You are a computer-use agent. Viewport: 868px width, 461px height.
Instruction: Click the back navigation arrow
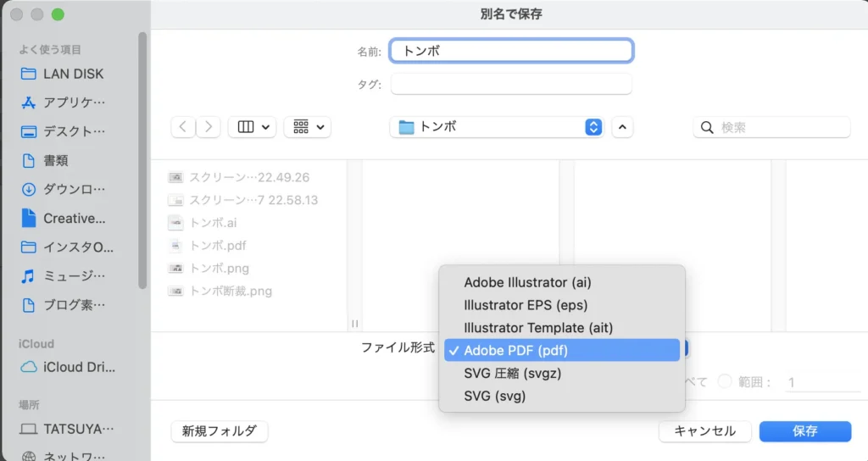pyautogui.click(x=183, y=127)
